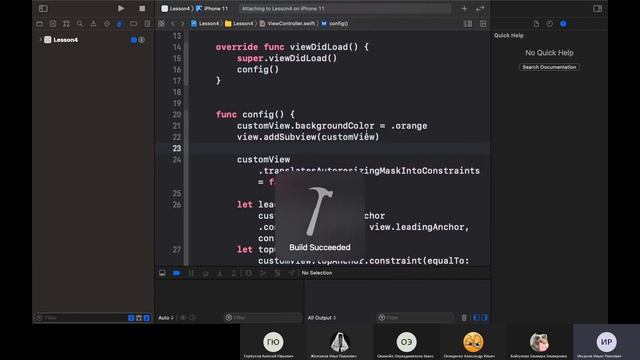Image resolution: width=640 pixels, height=360 pixels.
Task: Click the Step out debug icon
Action: point(234,273)
